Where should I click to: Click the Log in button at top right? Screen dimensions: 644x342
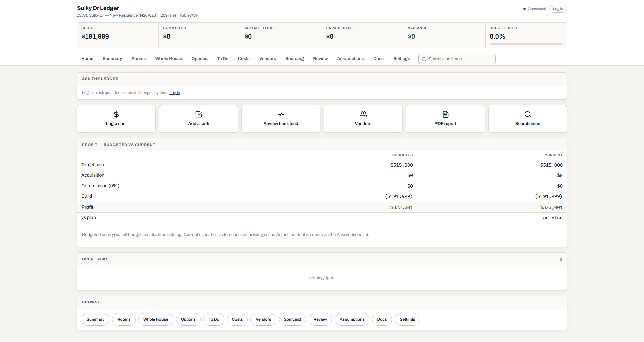558,9
